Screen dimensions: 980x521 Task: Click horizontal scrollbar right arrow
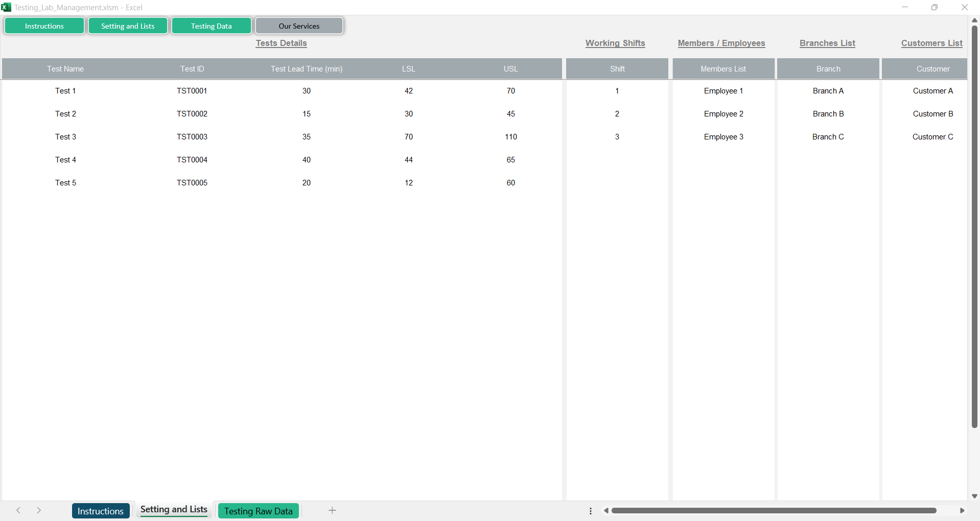coord(962,510)
